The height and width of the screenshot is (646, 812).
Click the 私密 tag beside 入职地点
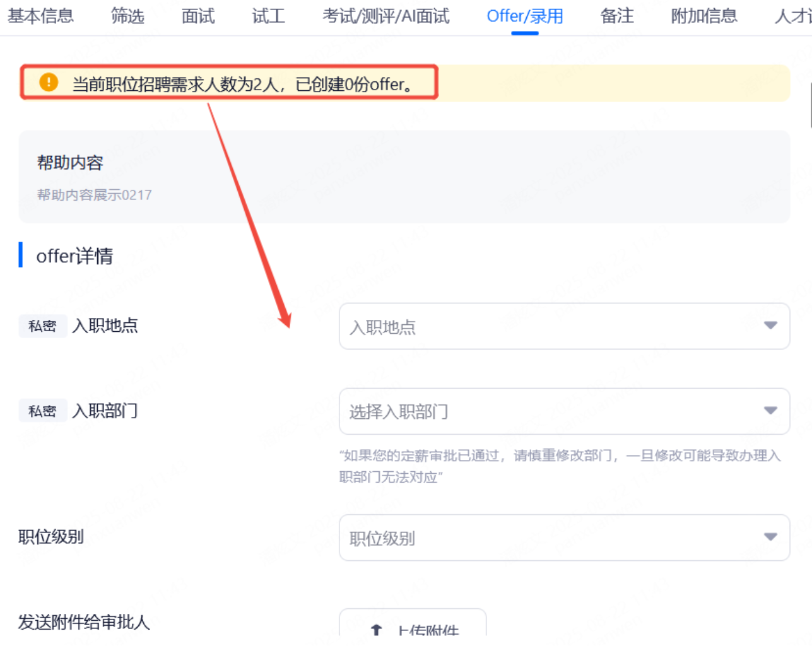[42, 326]
